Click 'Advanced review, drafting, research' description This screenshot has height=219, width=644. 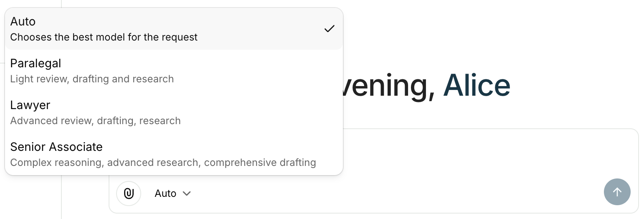(95, 121)
